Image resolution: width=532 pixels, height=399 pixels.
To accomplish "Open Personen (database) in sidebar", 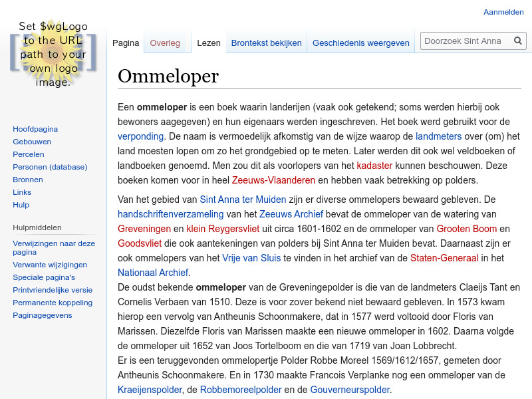I will point(50,166).
